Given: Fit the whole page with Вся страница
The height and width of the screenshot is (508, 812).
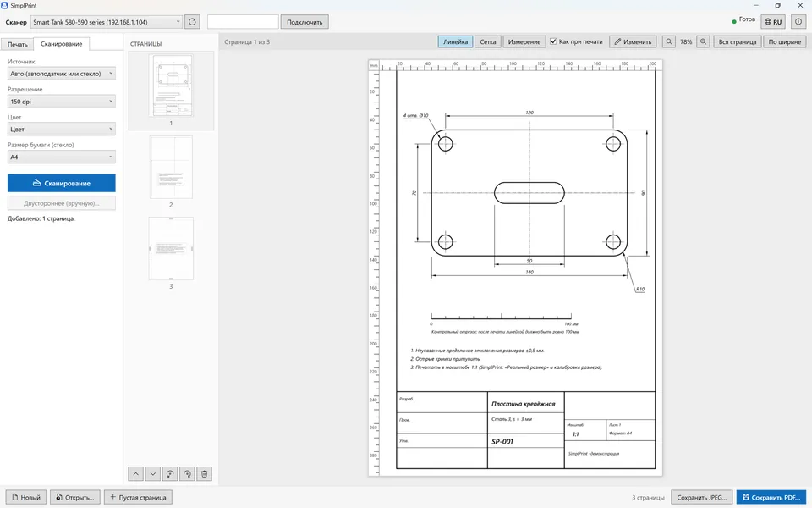Looking at the screenshot, I should [738, 41].
